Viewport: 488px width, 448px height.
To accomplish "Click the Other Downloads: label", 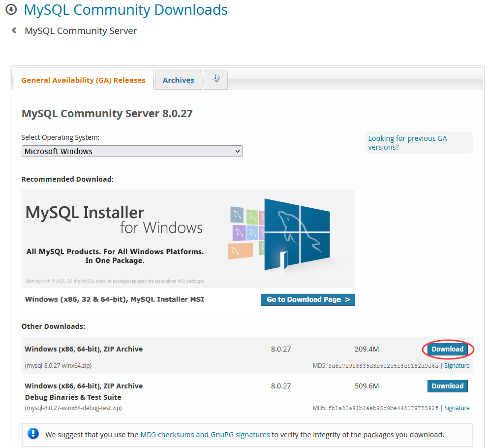I will 53,326.
